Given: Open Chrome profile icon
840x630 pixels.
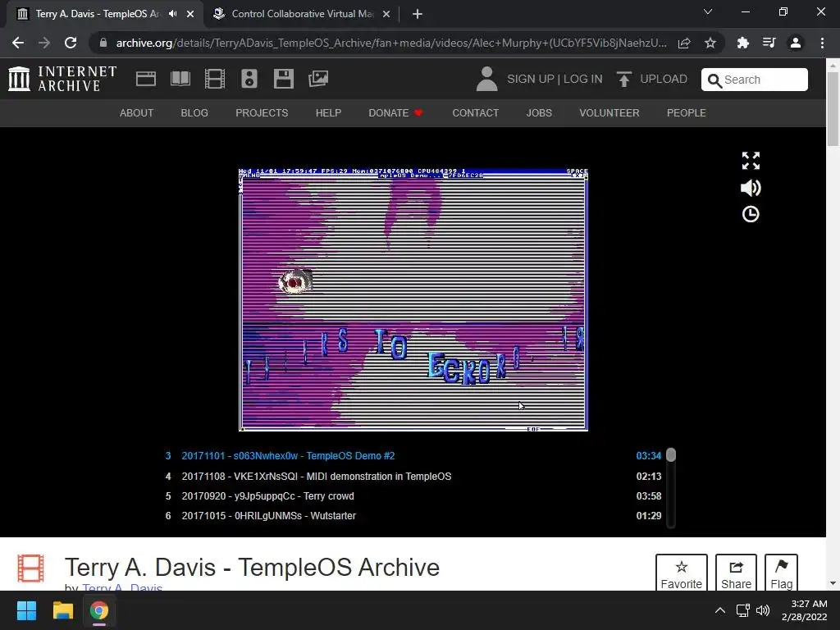Looking at the screenshot, I should tap(796, 43).
